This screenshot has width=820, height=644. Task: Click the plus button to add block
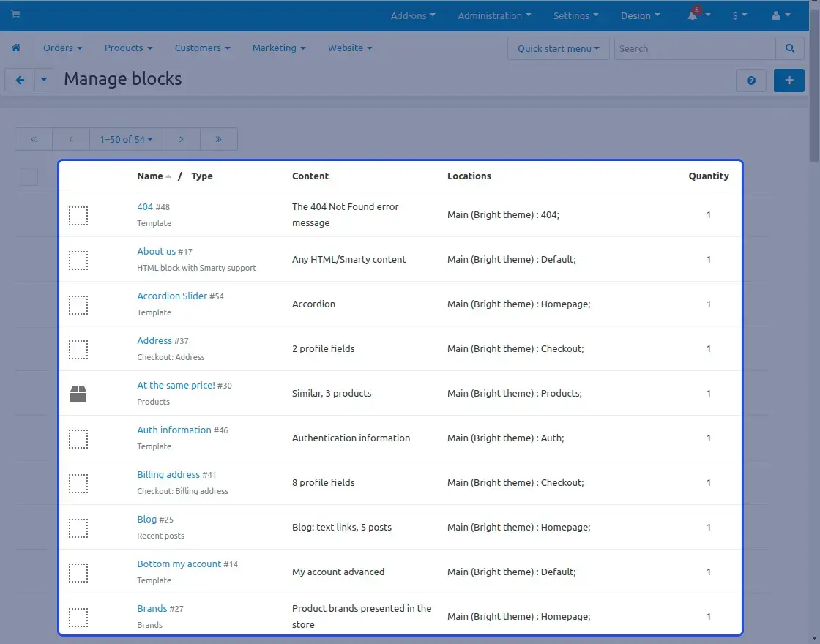789,80
